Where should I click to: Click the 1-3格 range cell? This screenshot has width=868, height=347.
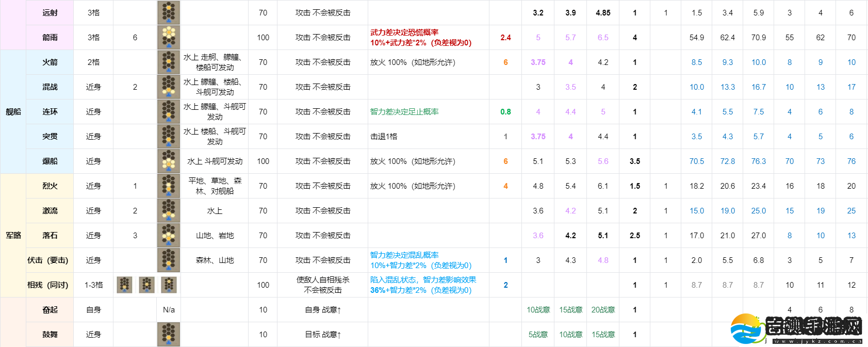pos(93,285)
